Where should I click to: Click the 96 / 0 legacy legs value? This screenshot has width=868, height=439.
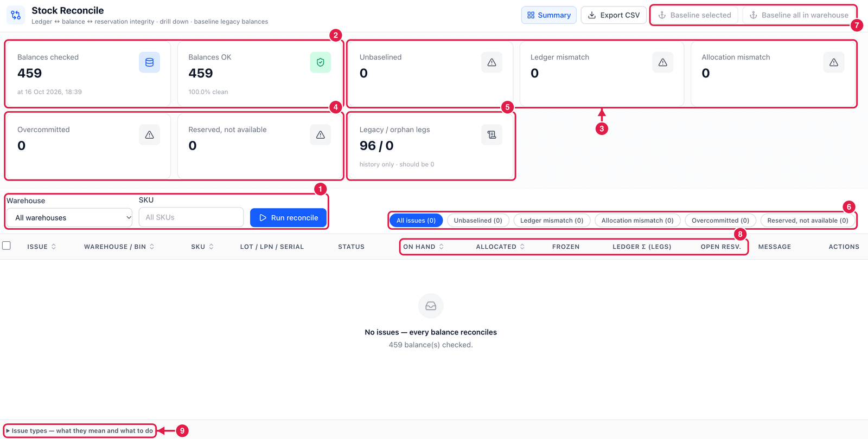376,146
